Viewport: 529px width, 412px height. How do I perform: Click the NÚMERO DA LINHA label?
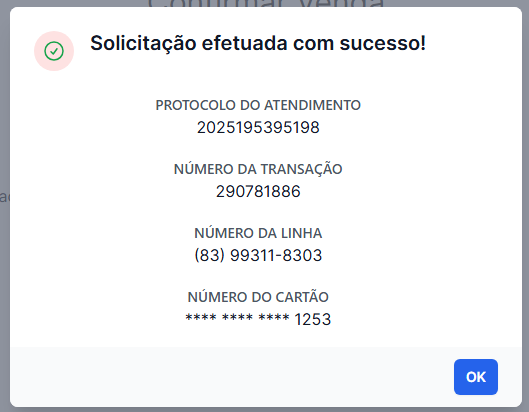tap(258, 233)
